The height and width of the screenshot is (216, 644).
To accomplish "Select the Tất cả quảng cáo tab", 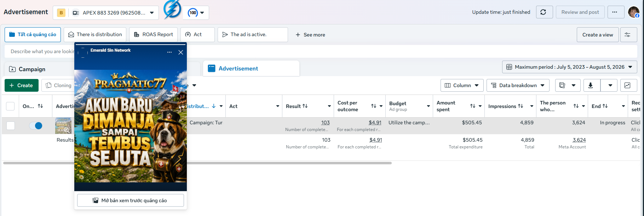I will click(x=33, y=35).
